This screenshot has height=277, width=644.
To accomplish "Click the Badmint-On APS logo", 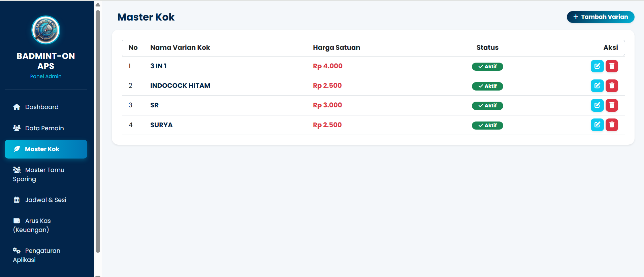I will click(46, 30).
